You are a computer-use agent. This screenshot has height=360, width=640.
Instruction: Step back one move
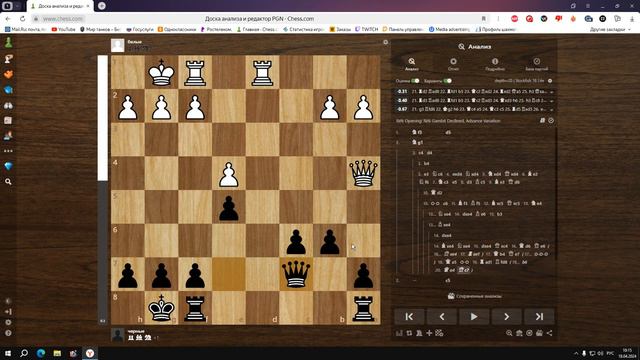click(x=442, y=316)
